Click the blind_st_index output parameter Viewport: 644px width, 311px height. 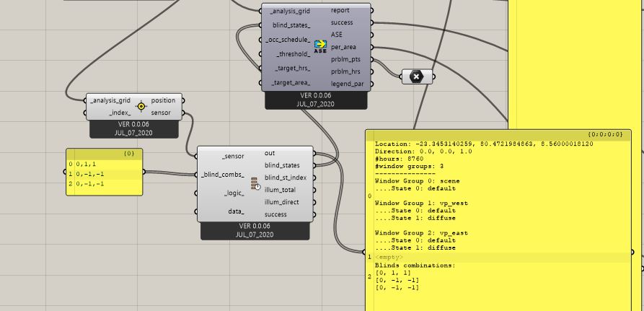285,178
